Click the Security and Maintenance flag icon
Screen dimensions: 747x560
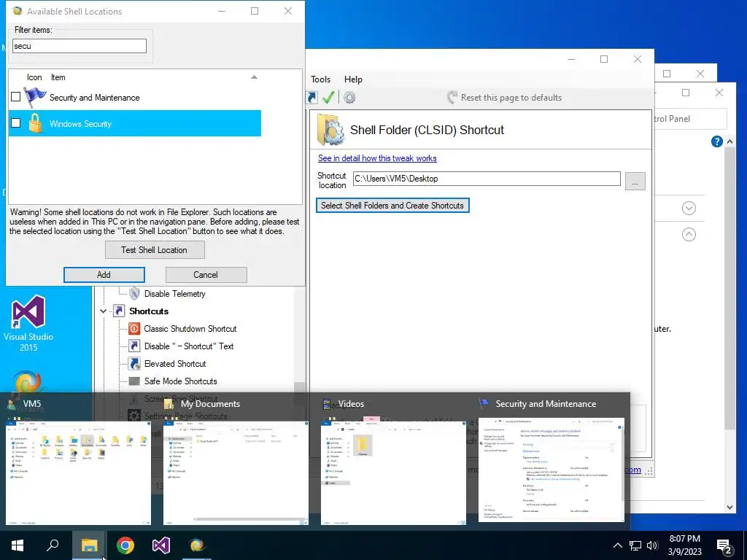(35, 97)
